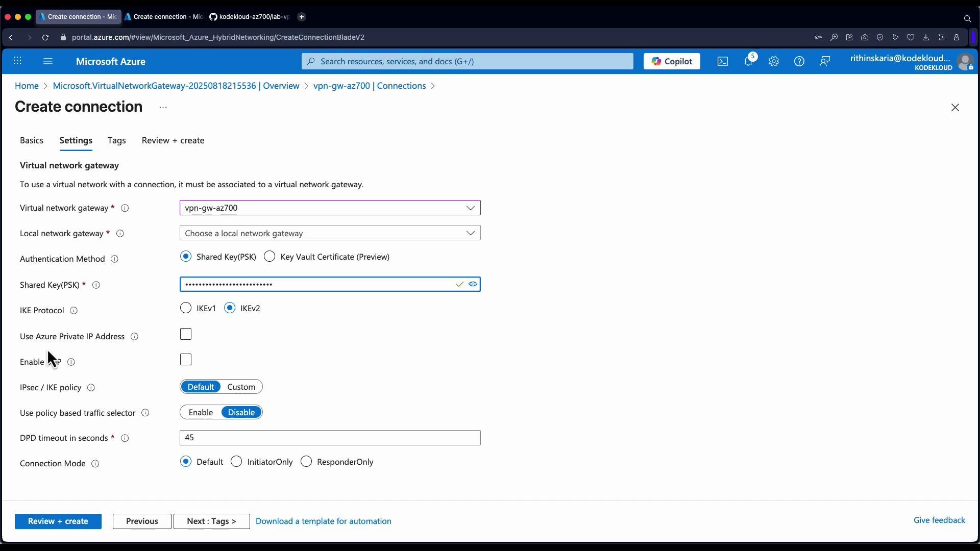Open the more options ellipsis by title
This screenshot has width=980, height=551.
tap(163, 107)
